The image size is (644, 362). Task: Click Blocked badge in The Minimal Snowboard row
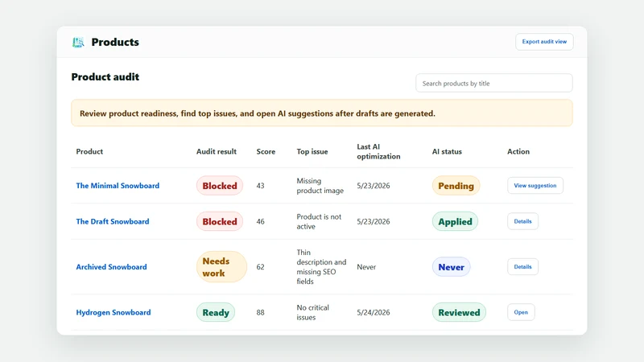pyautogui.click(x=220, y=186)
